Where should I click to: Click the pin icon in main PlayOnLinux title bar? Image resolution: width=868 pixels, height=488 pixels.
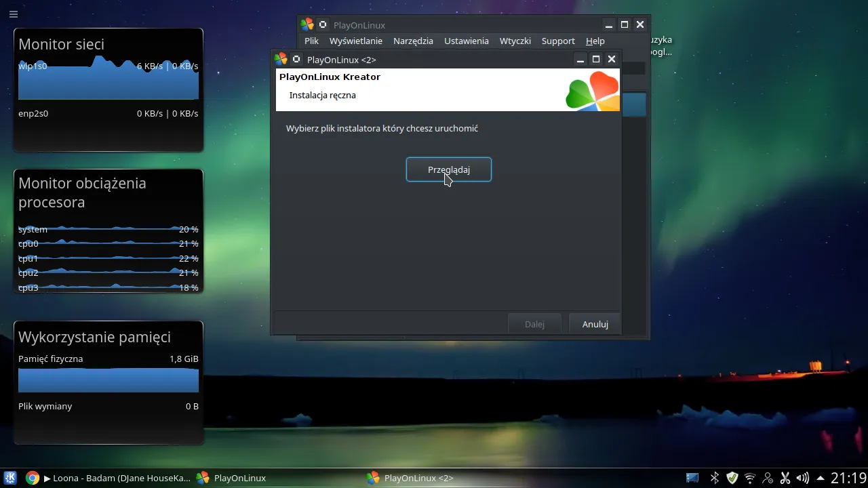(x=323, y=24)
